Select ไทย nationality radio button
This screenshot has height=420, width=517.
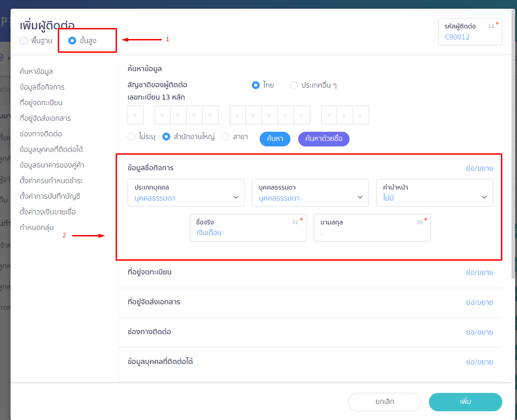pyautogui.click(x=256, y=85)
